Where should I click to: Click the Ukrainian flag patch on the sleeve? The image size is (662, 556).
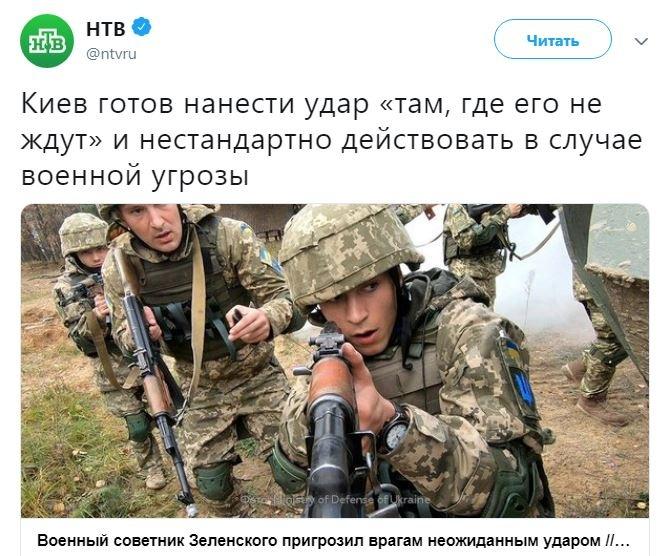pyautogui.click(x=517, y=372)
